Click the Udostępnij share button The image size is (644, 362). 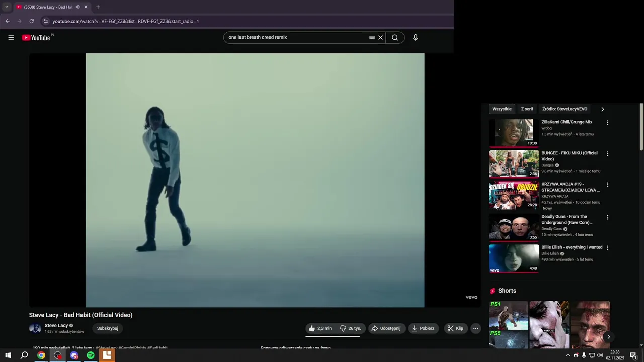click(386, 328)
